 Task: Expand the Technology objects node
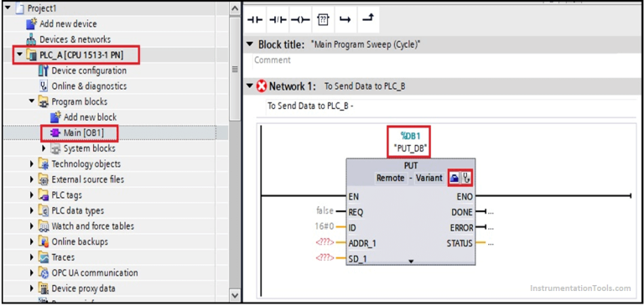coord(32,163)
